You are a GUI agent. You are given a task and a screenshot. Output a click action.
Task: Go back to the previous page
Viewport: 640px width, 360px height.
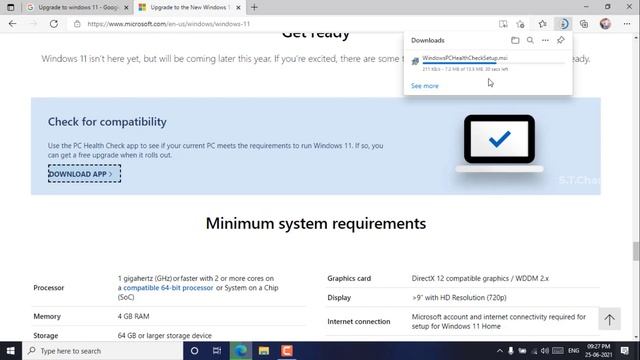coord(12,24)
